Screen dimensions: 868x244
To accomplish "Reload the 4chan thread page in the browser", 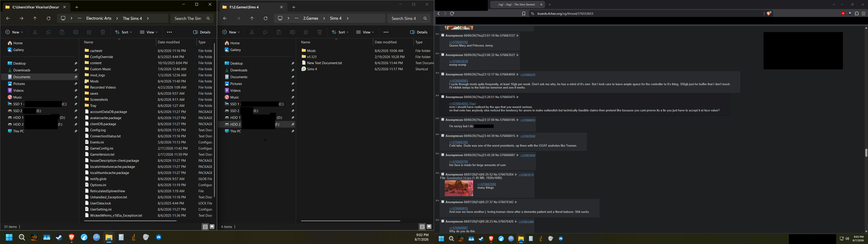I will point(452,14).
